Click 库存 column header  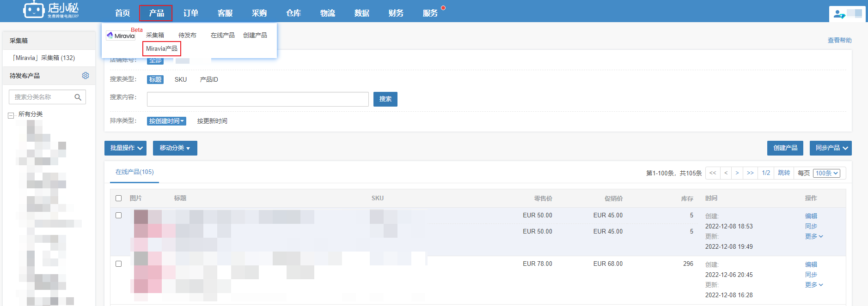(687, 198)
